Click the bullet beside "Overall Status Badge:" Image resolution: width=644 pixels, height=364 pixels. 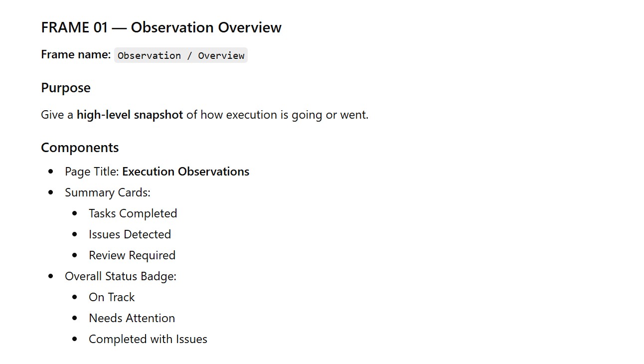[x=51, y=276]
